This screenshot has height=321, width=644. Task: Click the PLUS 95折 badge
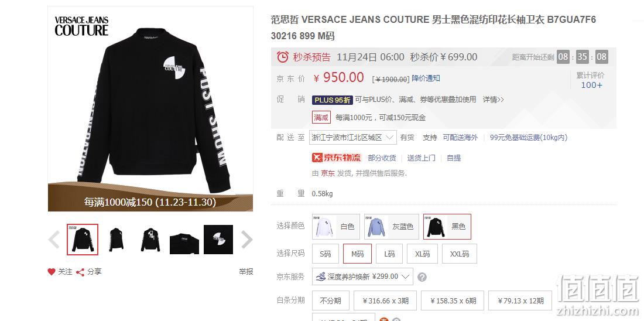333,100
